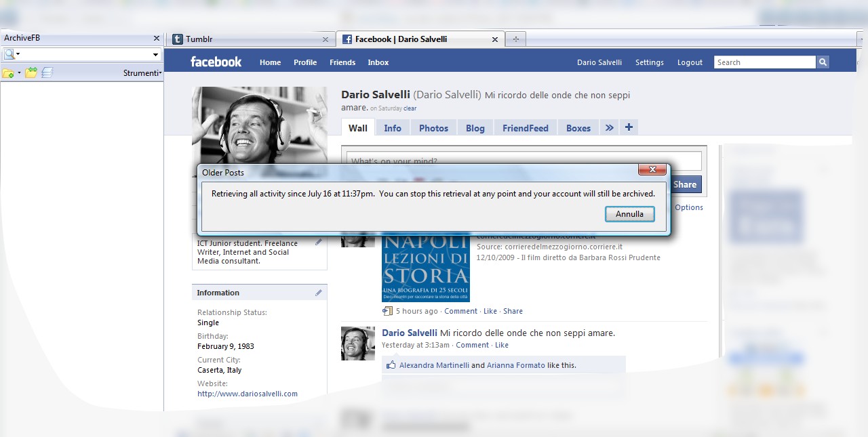Click the ArchiveFB new folder icon
868x437 pixels.
pyautogui.click(x=8, y=73)
